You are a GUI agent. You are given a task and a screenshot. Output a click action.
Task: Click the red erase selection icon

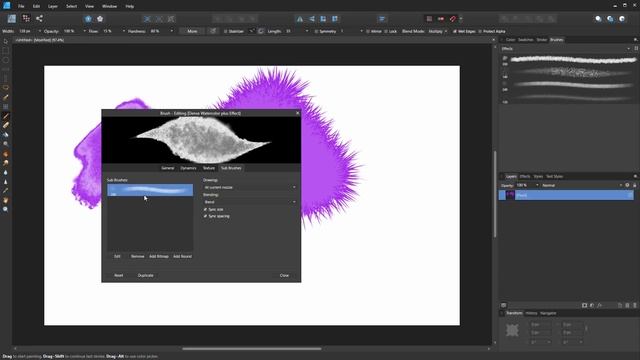(453, 19)
